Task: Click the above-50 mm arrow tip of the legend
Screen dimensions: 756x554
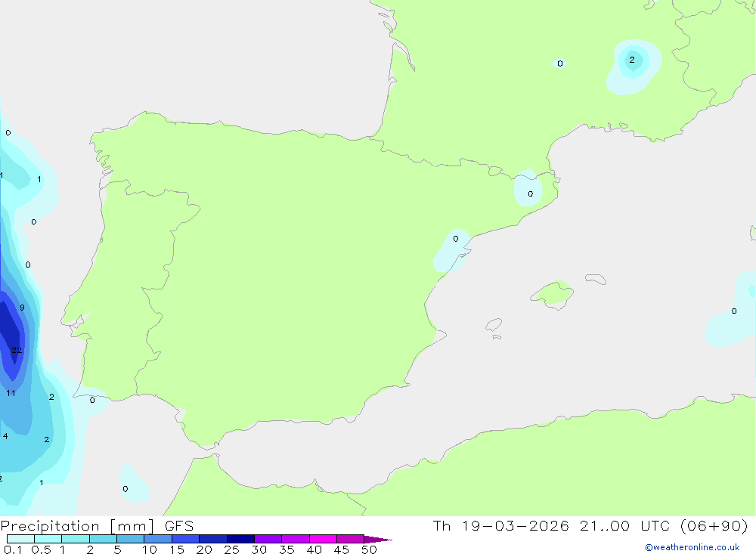Action: click(377, 540)
